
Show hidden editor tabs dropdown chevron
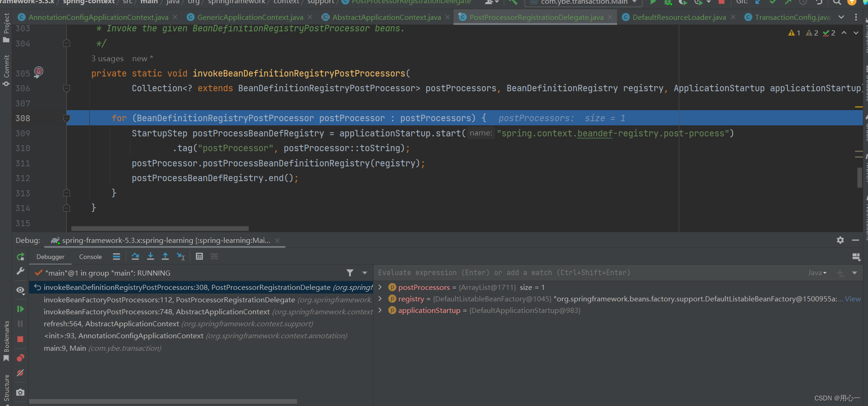(x=841, y=17)
